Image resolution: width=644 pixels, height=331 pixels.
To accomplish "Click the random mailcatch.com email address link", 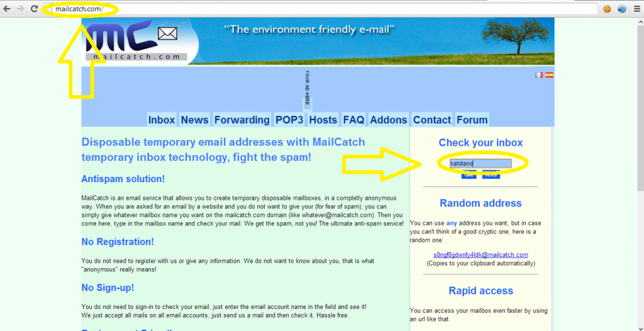I will 480,255.
